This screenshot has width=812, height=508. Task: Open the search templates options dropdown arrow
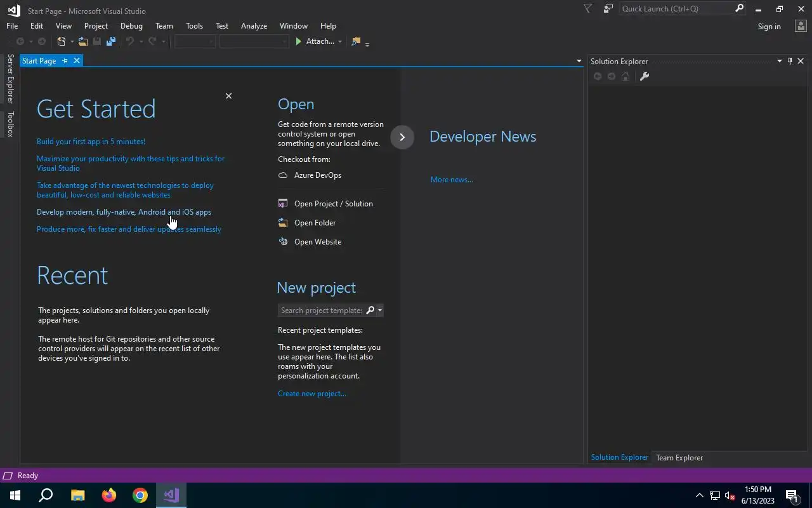coord(379,311)
